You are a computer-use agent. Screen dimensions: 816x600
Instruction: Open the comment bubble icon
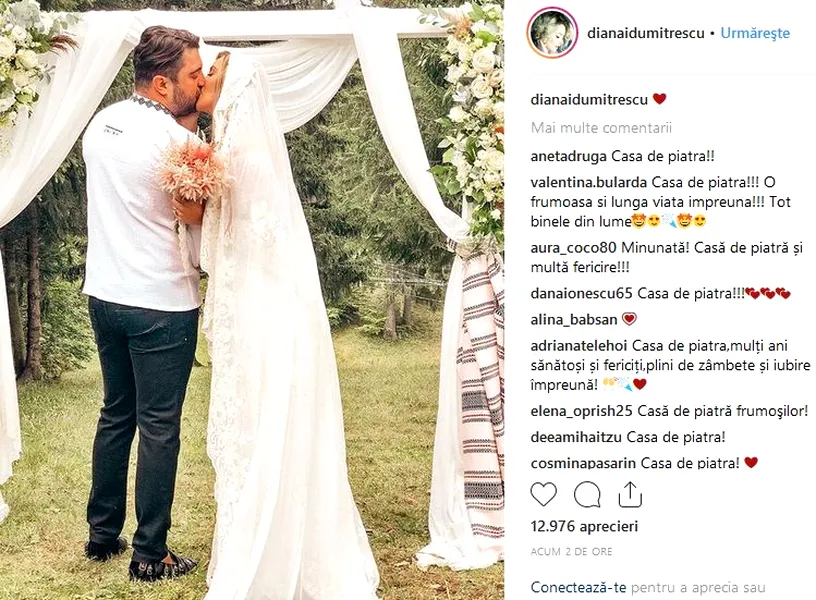tap(587, 494)
